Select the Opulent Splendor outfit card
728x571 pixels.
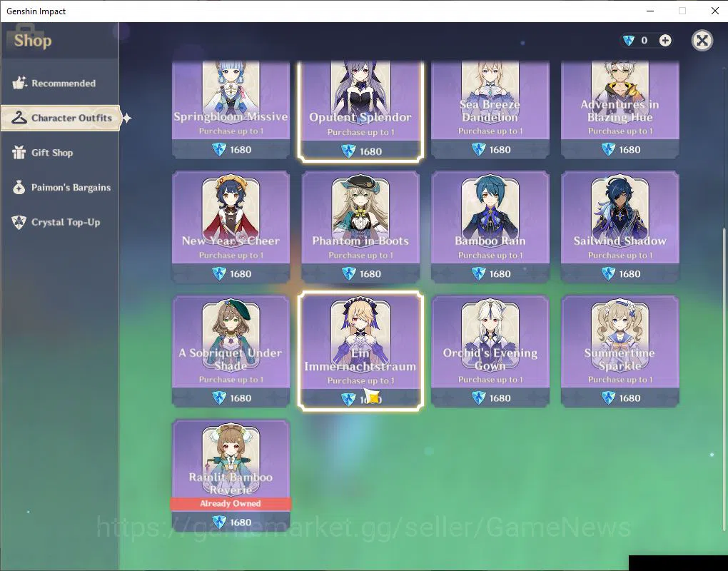360,111
